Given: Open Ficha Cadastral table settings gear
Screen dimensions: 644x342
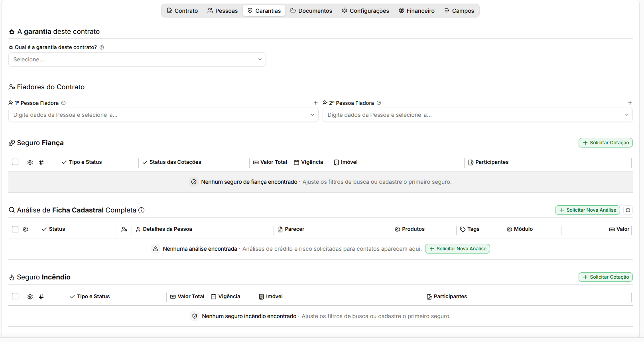Looking at the screenshot, I should [26, 229].
